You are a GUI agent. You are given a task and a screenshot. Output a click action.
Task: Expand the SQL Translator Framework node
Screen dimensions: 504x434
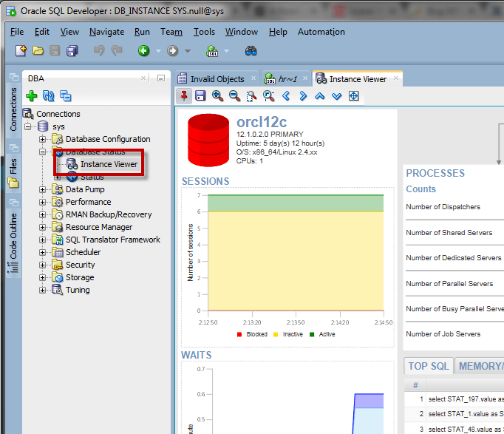pyautogui.click(x=42, y=240)
